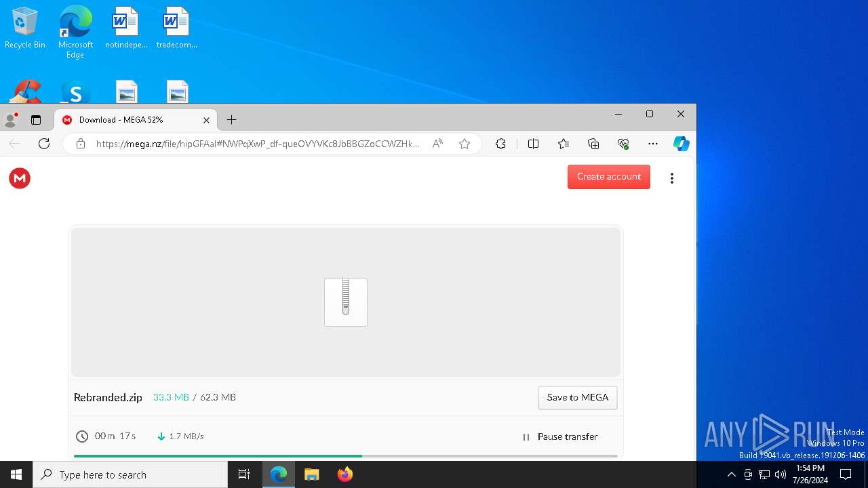Click the network tray icon

(x=764, y=474)
